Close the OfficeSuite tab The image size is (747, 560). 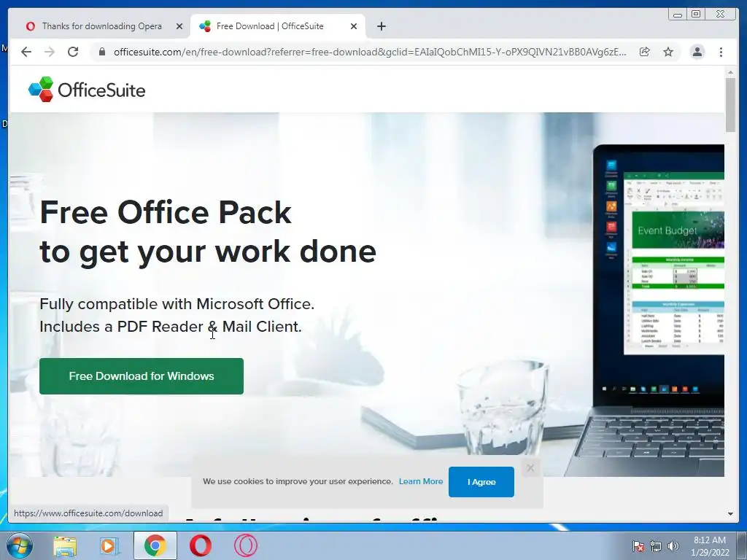click(x=354, y=26)
